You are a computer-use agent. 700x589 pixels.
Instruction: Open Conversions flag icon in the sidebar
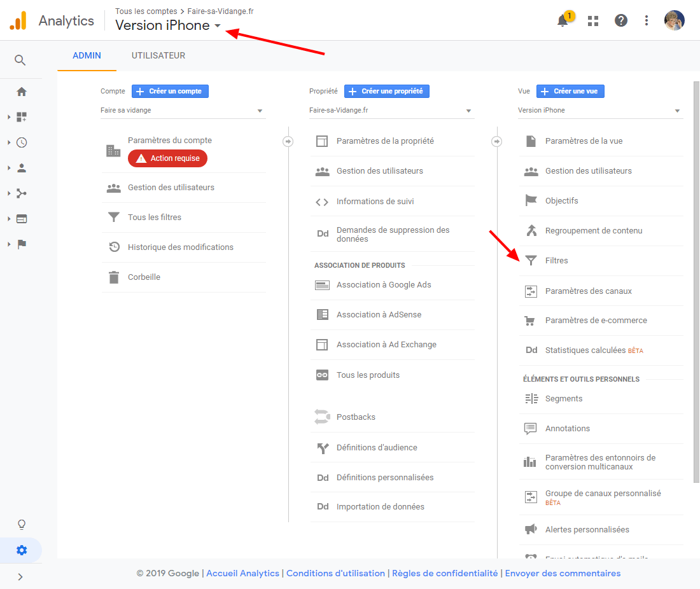[x=22, y=244]
